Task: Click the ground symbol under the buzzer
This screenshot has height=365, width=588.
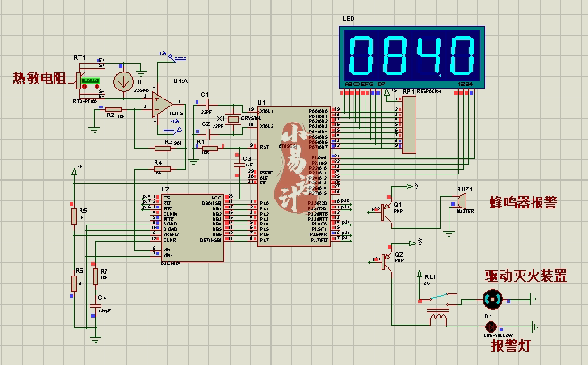Action: point(449,233)
